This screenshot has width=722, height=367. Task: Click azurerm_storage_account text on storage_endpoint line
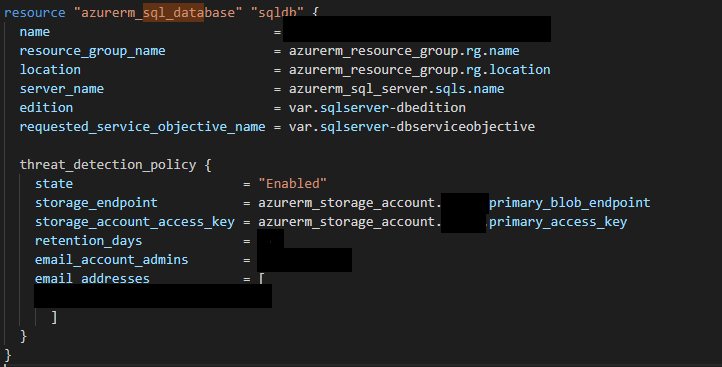click(x=346, y=203)
